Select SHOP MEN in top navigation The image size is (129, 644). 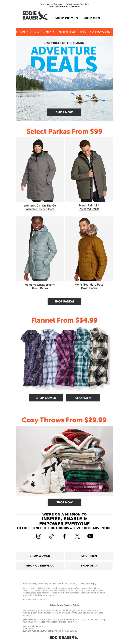[x=91, y=18]
